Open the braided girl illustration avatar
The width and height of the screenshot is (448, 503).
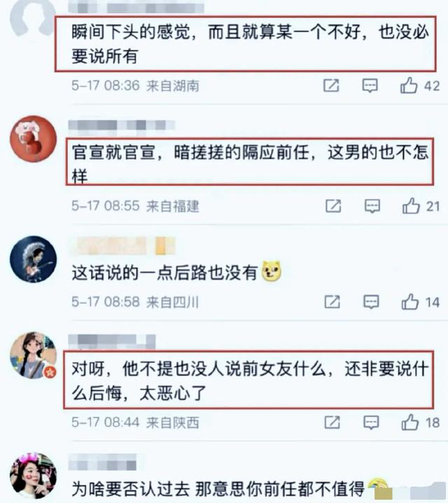coord(34,355)
